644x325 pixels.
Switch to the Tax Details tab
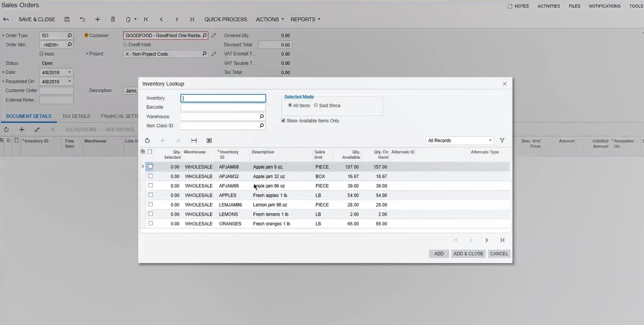pyautogui.click(x=76, y=116)
